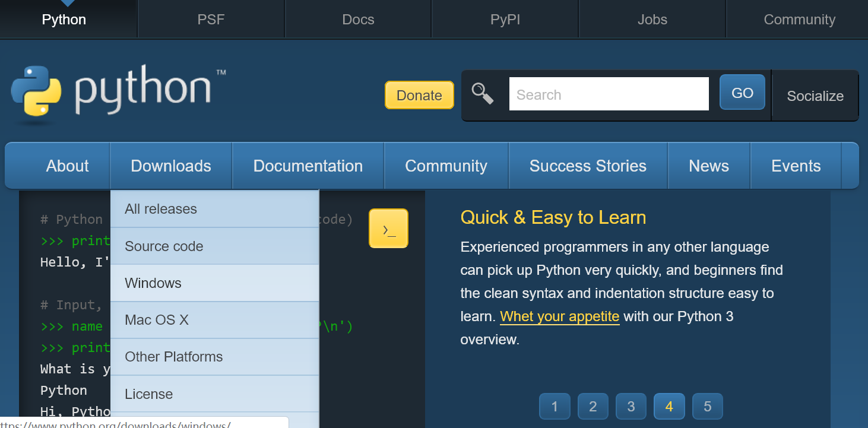
Task: Click the magnifying glass search icon
Action: 483,93
